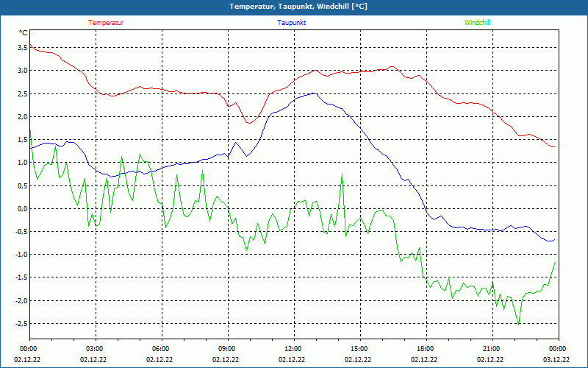Click the -1,5 y-axis value
The width and height of the screenshot is (588, 368).
tap(21, 277)
